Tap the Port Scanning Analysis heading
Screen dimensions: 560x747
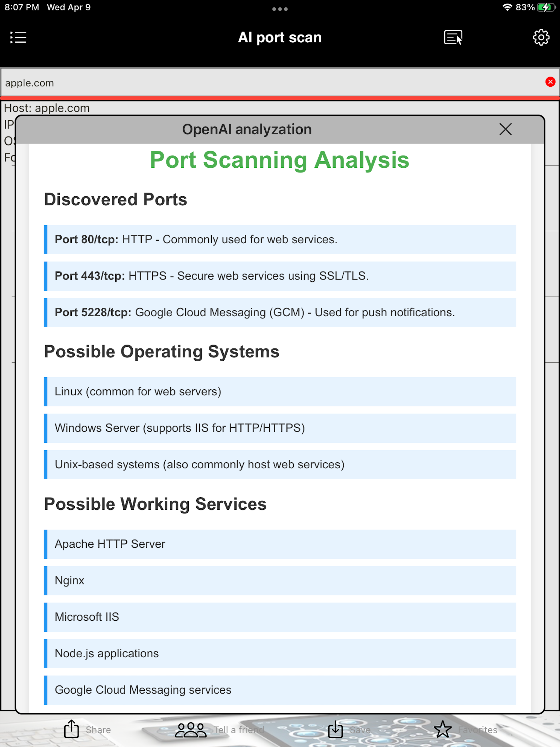click(280, 160)
